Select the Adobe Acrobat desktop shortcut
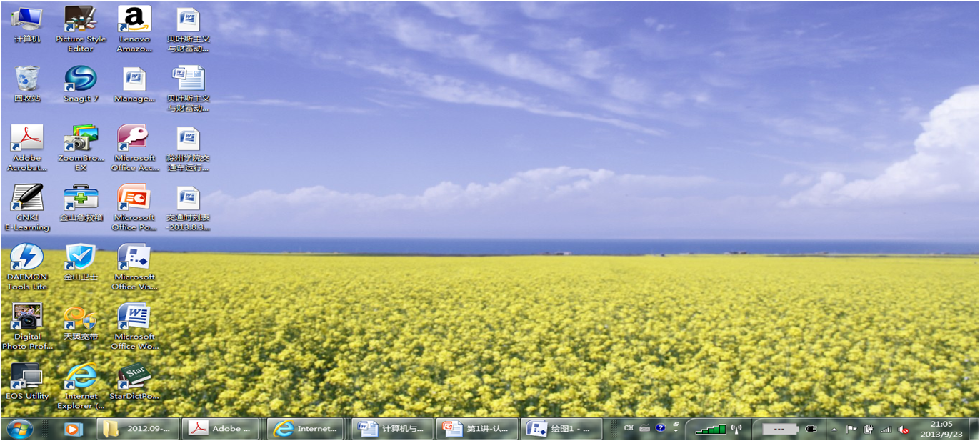This screenshot has height=441, width=980. [x=27, y=148]
